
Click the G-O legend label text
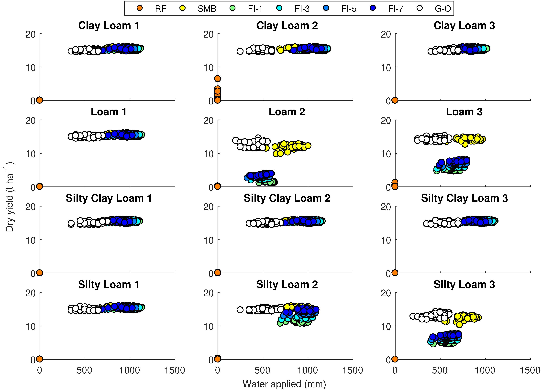click(443, 9)
